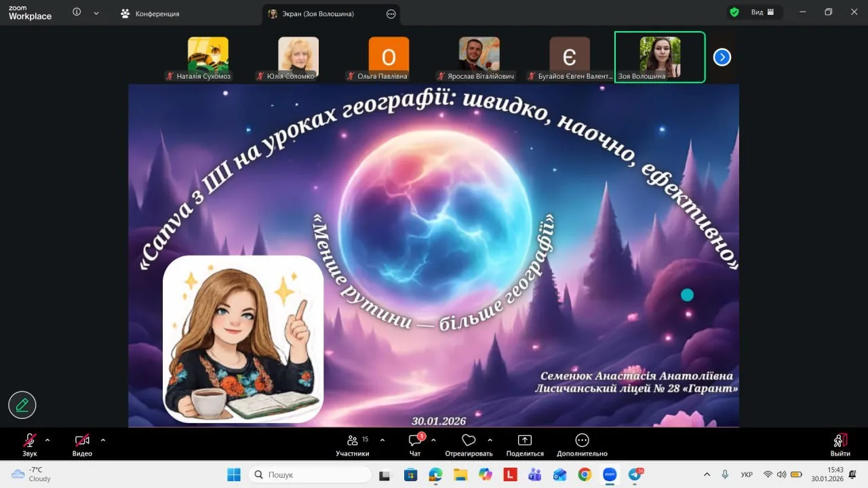Screen dimensions: 868x488
Task: Show more participants with the blue arrow
Action: pyautogui.click(x=722, y=58)
